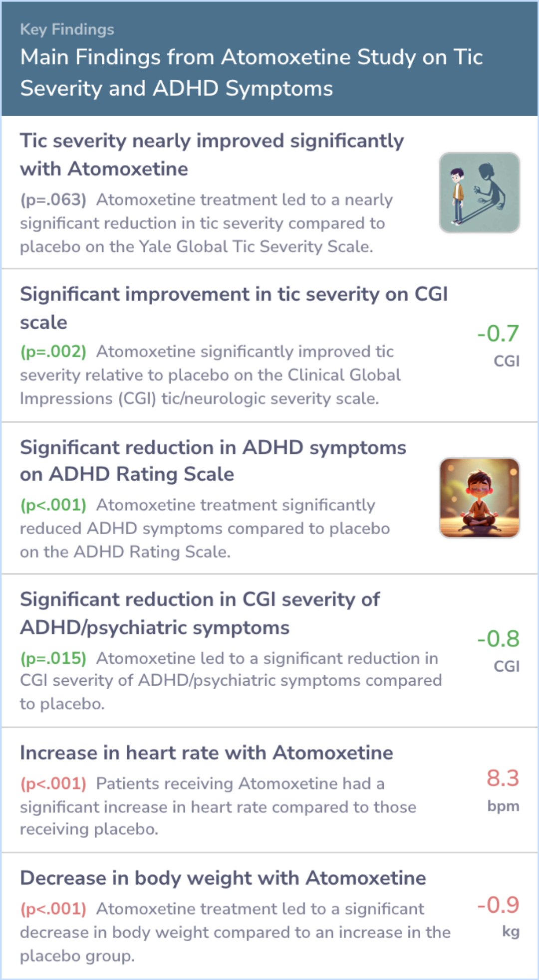Click the red p-value in body weight finding
The image size is (539, 980).
(x=53, y=909)
